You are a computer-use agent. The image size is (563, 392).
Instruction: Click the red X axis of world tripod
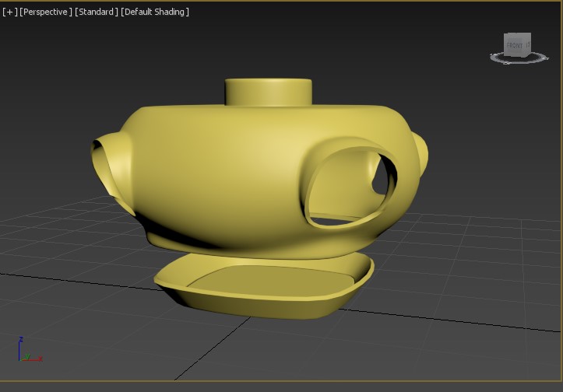point(34,359)
